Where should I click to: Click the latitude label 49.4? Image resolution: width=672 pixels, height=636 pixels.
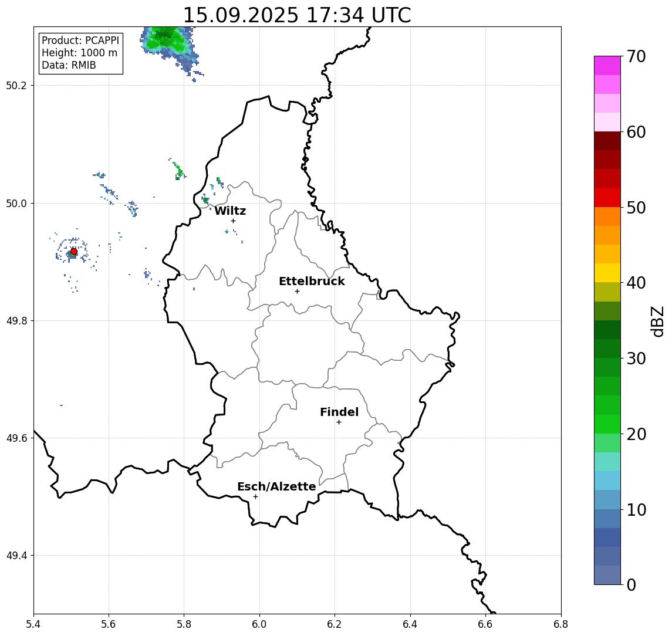[x=16, y=556]
